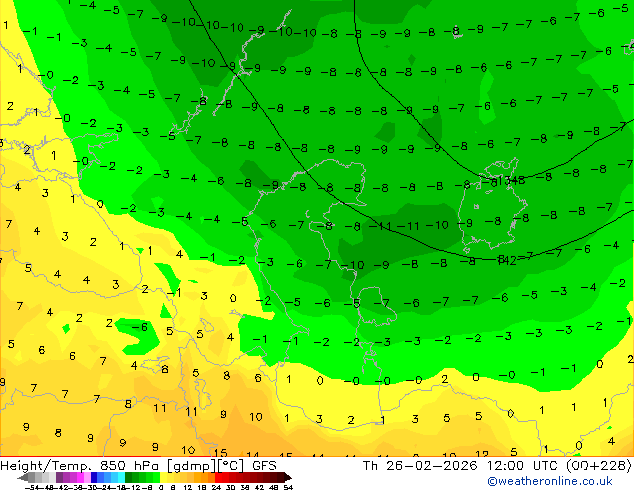Screen dimensions: 634x490
Task: Click the "Th 26-02-2026 12:00 UTC" valid time
Action: click(461, 466)
